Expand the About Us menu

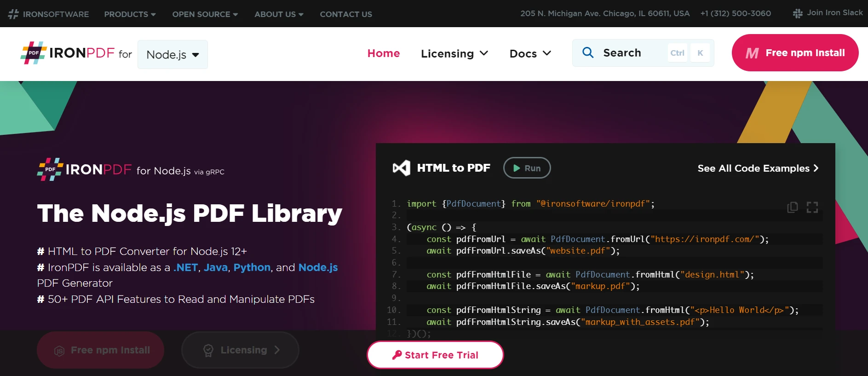tap(279, 14)
